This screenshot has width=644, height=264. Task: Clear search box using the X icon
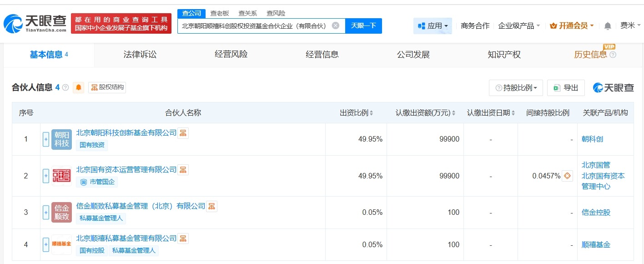pyautogui.click(x=335, y=25)
